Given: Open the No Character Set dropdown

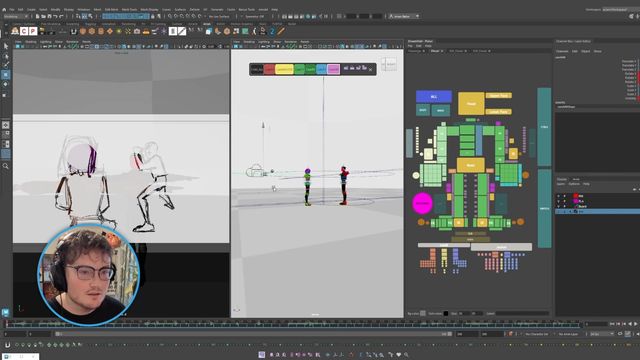Looking at the screenshot, I should click(538, 334).
